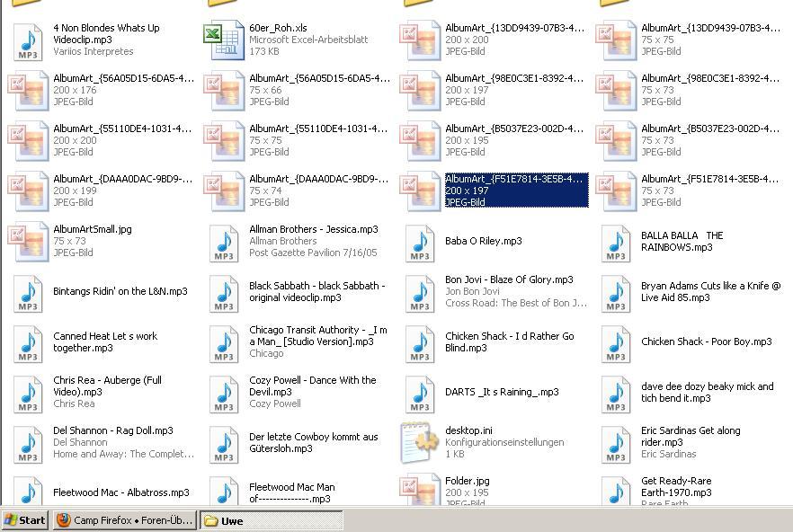Click AlbumArt 56A05D15 200 x 176 file name
Viewport: 793px width, 532px height.
123,78
